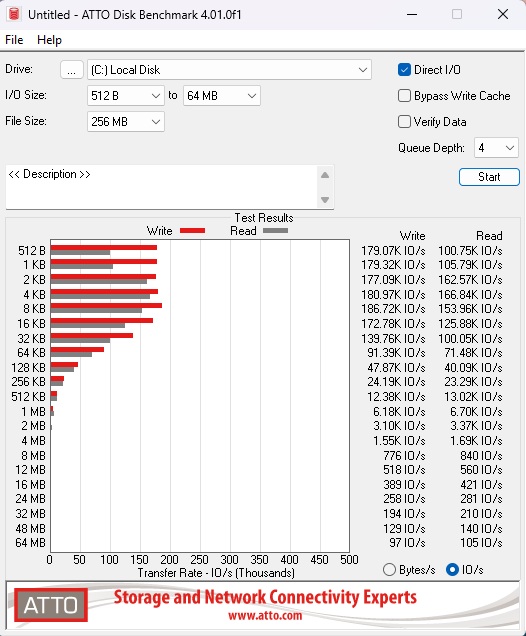Screen dimensions: 526x636
Task: Click the Transfer Rate axis label
Action: coord(216,573)
